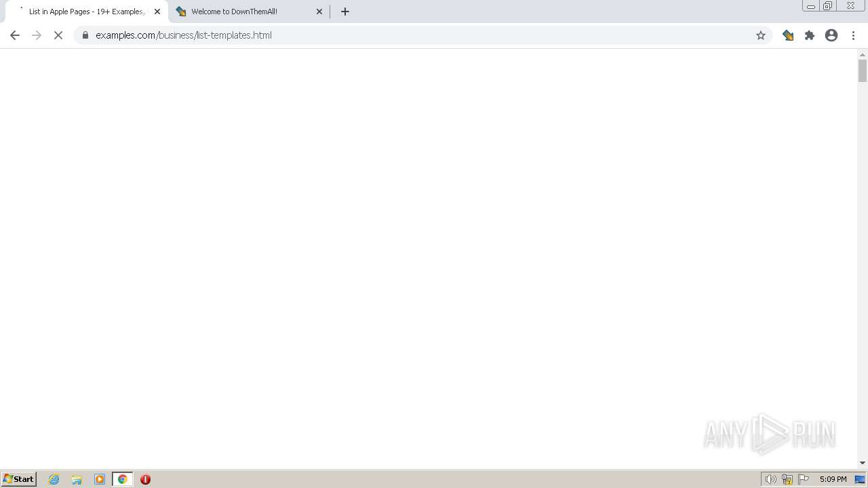Bookmark this page with the star
868x488 pixels.
(x=761, y=35)
